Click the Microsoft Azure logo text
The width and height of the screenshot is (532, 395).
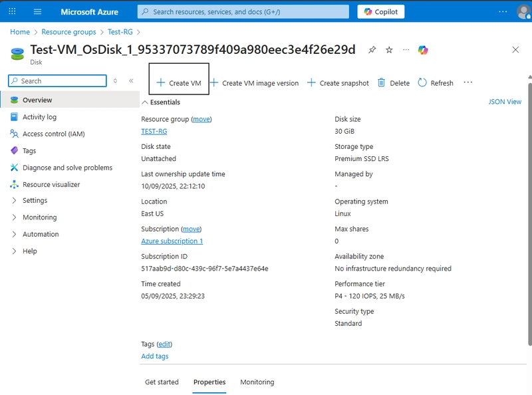pos(90,12)
